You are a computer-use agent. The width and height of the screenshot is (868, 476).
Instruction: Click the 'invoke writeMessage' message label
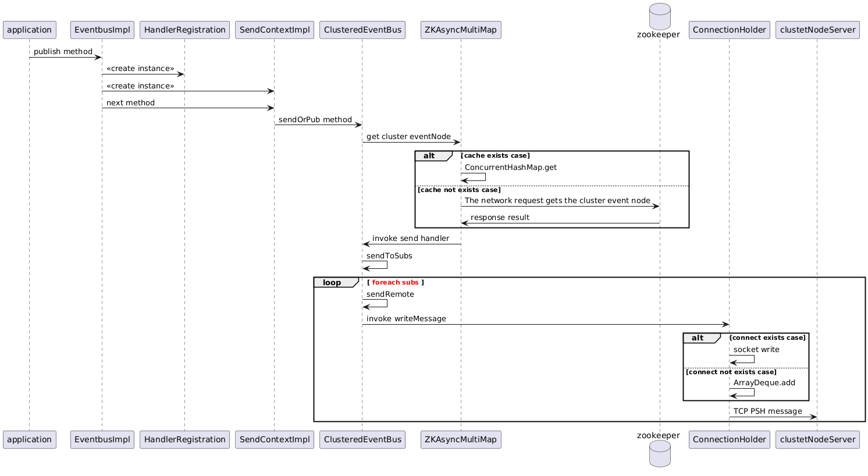406,319
